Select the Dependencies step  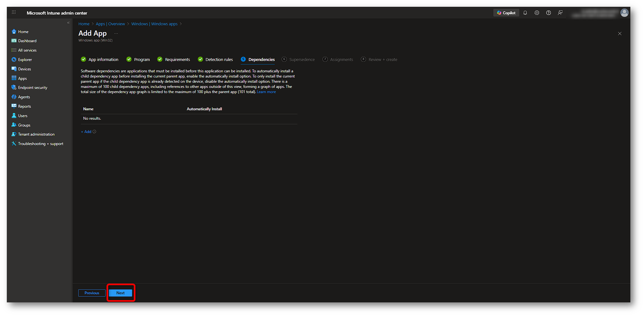point(258,59)
